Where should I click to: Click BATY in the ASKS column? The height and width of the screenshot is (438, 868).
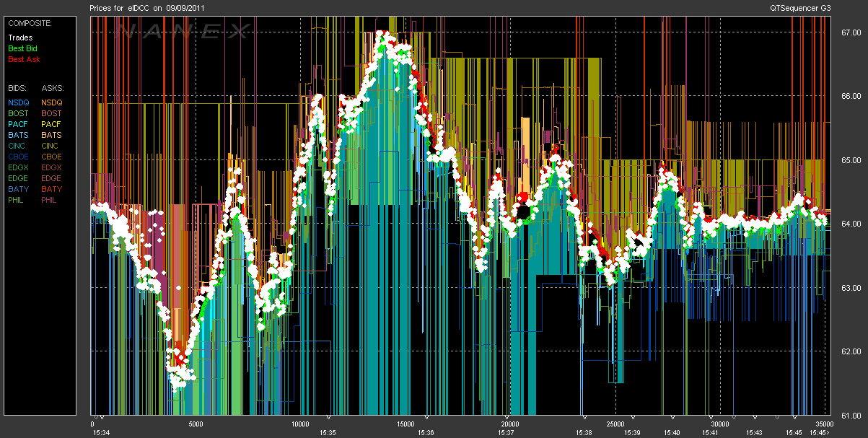52,189
